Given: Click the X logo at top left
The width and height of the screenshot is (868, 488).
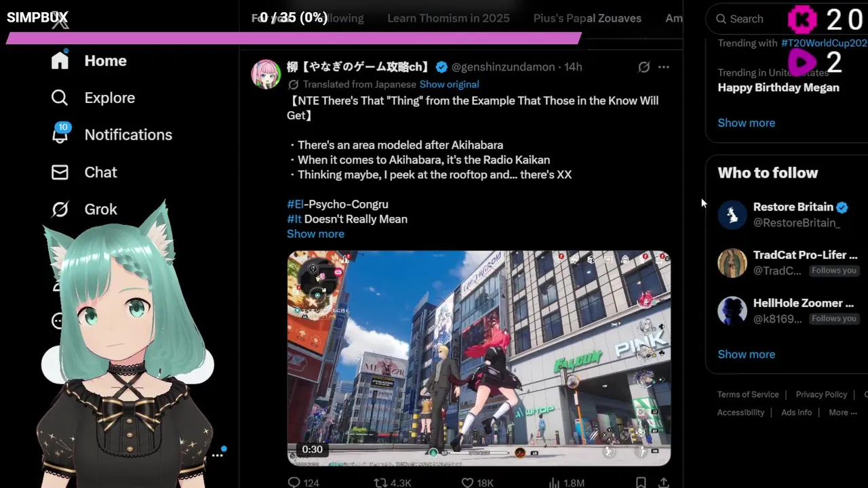Looking at the screenshot, I should point(60,22).
